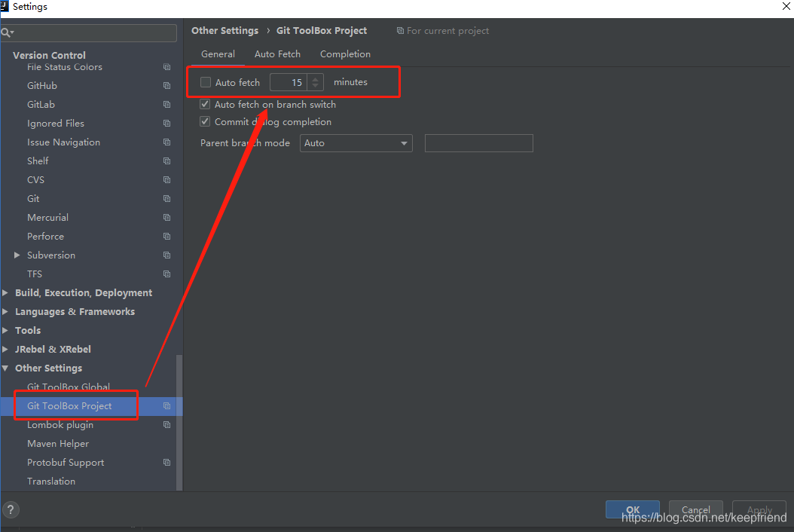794x532 pixels.
Task: Increase auto fetch minutes with up arrow
Action: (x=315, y=78)
